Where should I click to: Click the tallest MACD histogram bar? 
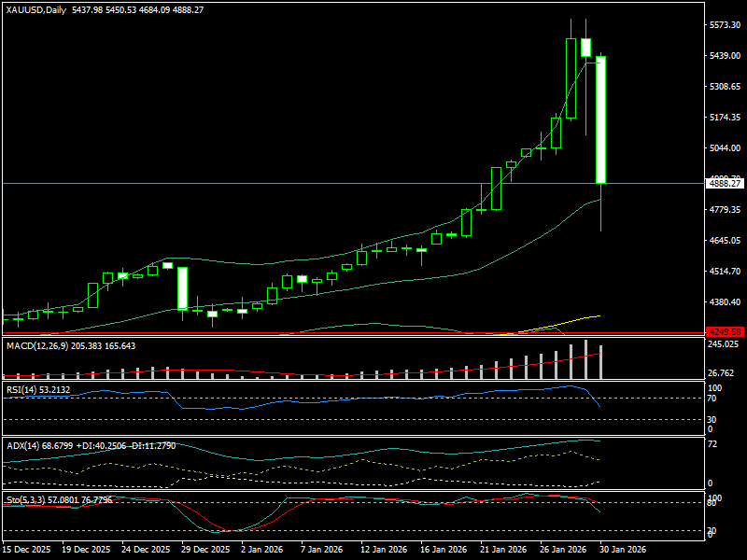pos(586,359)
